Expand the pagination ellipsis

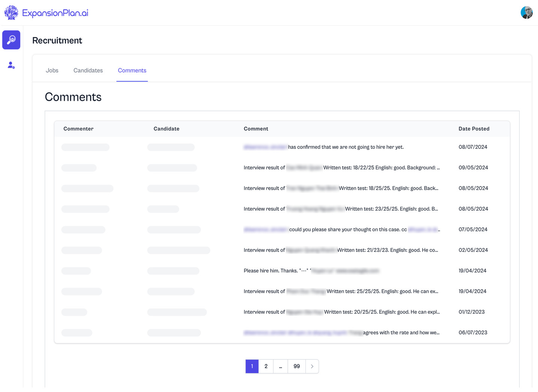(x=281, y=367)
